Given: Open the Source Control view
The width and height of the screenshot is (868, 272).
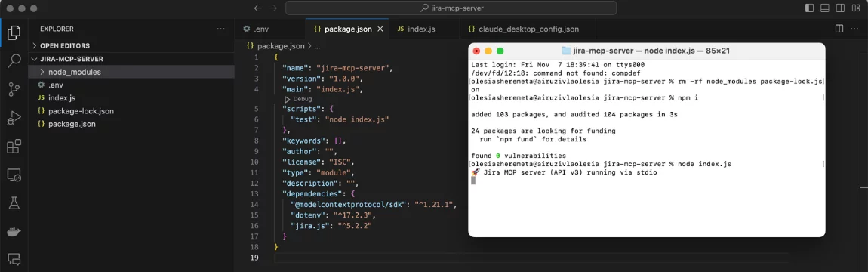Looking at the screenshot, I should pos(14,89).
